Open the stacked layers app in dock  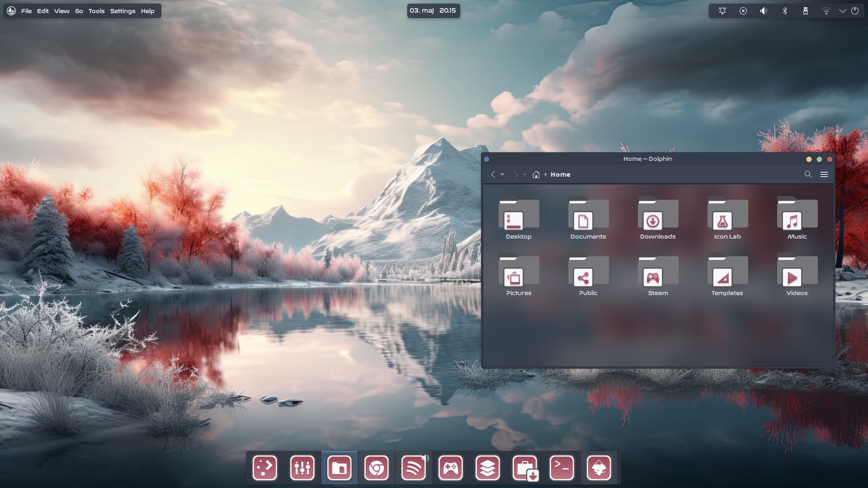click(x=487, y=468)
